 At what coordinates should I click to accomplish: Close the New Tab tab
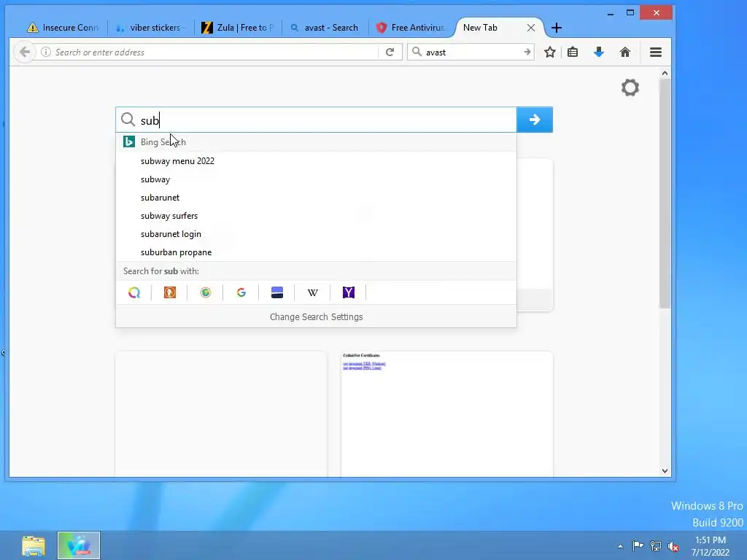click(x=531, y=28)
